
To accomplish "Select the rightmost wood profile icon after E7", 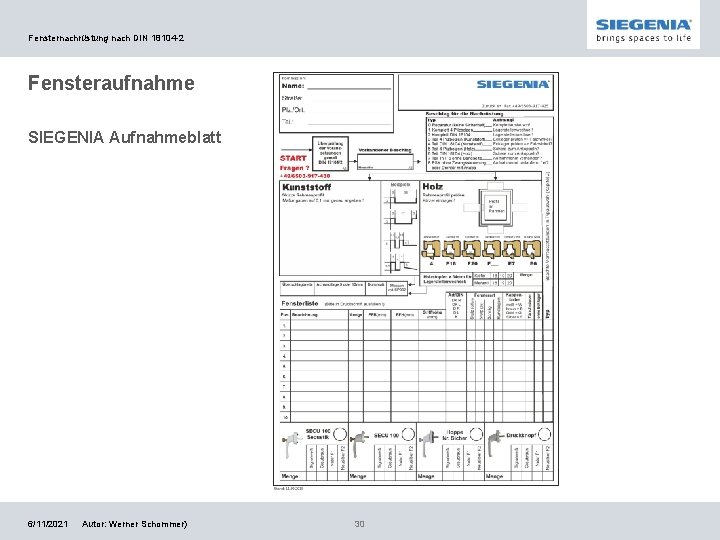I will point(532,249).
